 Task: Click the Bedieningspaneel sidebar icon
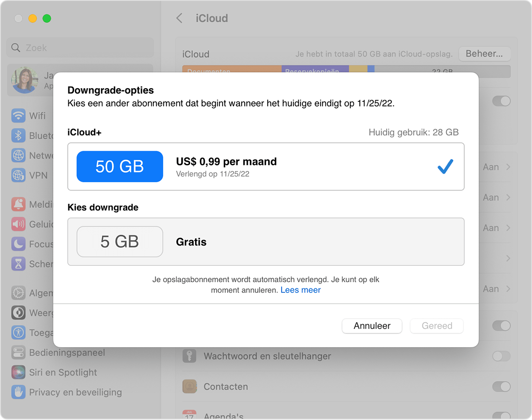tap(18, 353)
